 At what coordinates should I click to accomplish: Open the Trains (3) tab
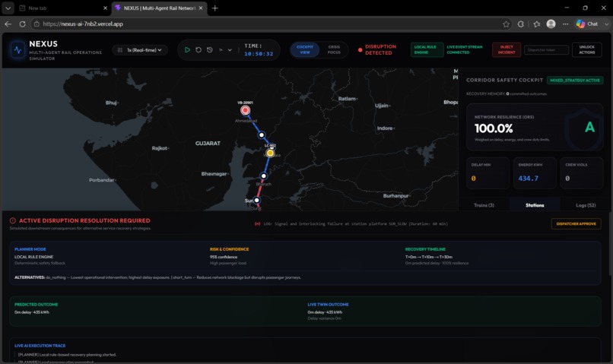coord(484,205)
